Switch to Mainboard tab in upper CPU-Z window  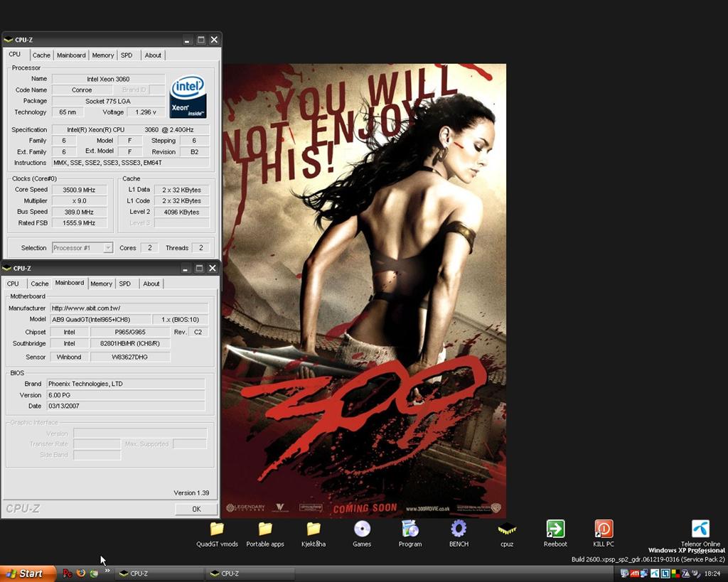click(x=71, y=55)
